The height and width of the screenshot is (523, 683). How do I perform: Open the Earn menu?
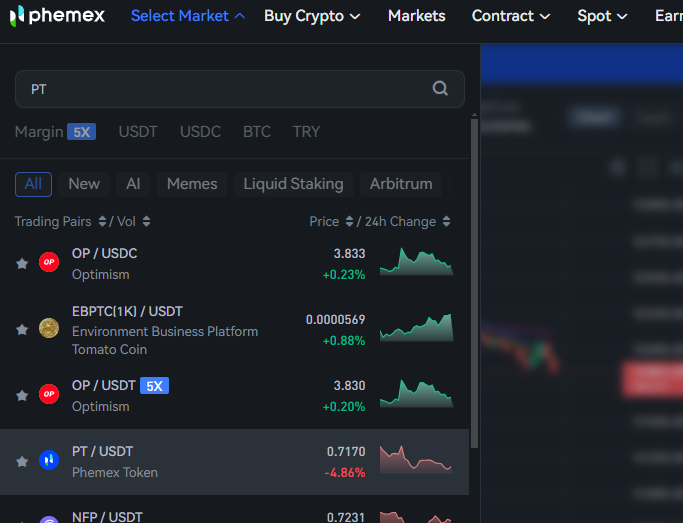(x=669, y=16)
